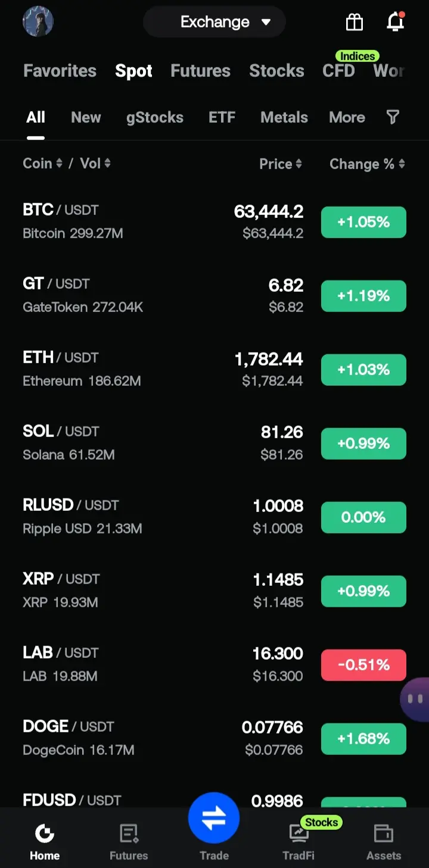
Task: Select the ETF sub-tab
Action: 222,117
